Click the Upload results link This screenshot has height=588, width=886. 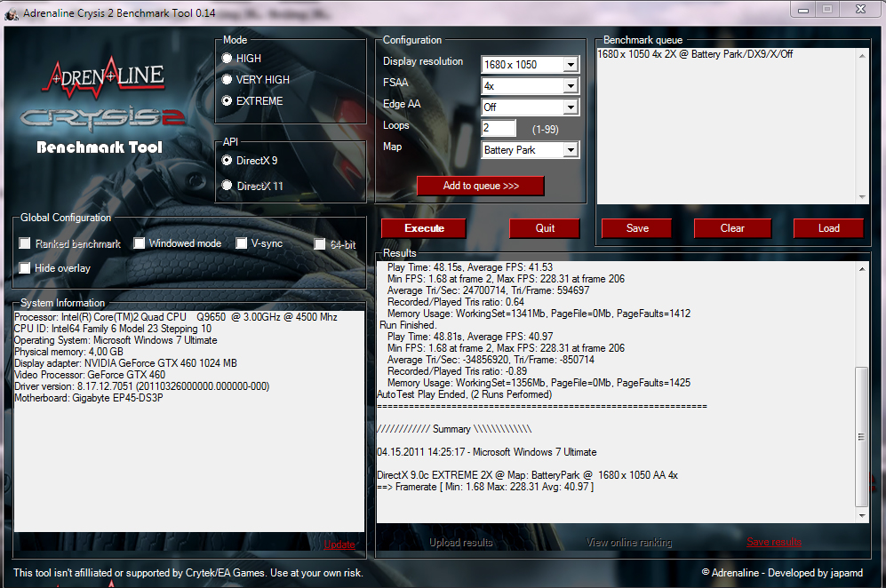pos(460,542)
